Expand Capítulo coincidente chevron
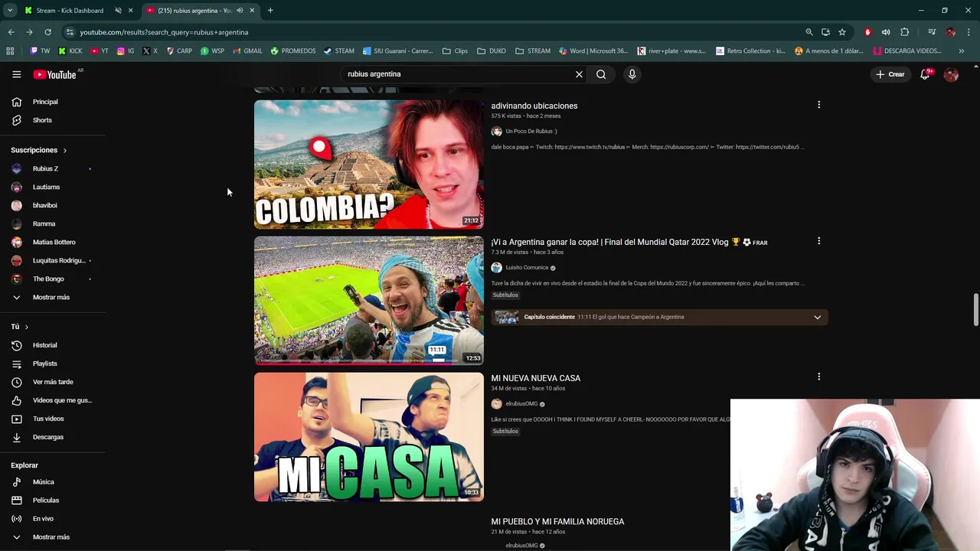 point(817,317)
